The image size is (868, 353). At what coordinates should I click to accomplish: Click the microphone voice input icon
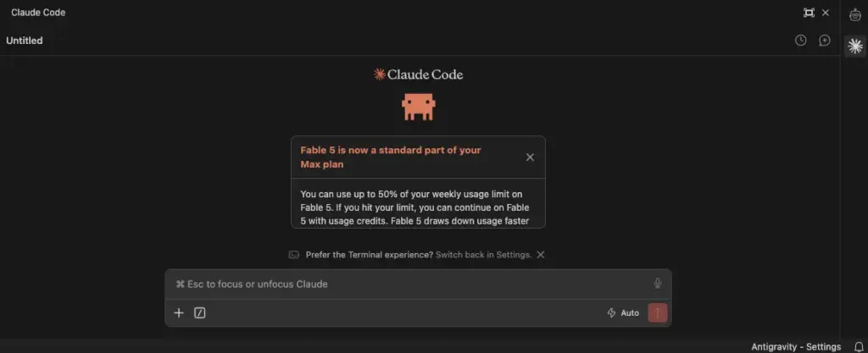click(x=657, y=284)
